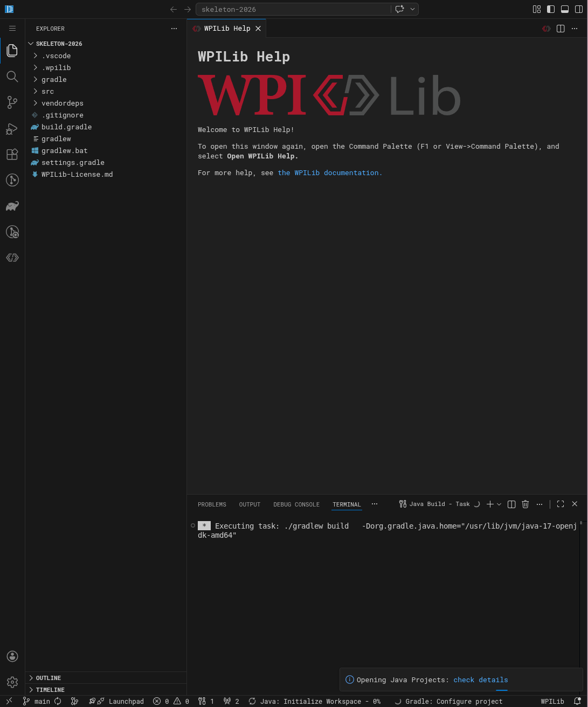Open the hamburger application menu
588x707 pixels.
12,29
